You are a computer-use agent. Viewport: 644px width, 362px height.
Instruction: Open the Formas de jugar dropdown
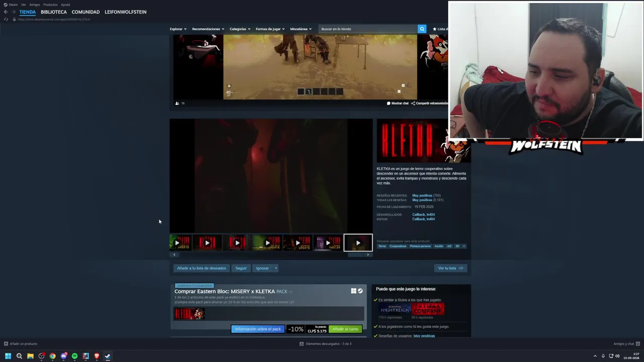(x=270, y=29)
